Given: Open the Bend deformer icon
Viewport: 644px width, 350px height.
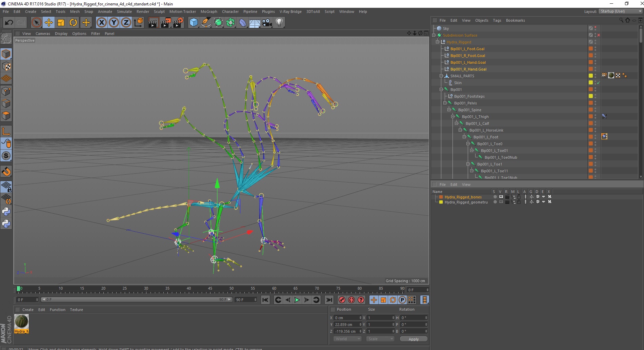Looking at the screenshot, I should tap(243, 23).
